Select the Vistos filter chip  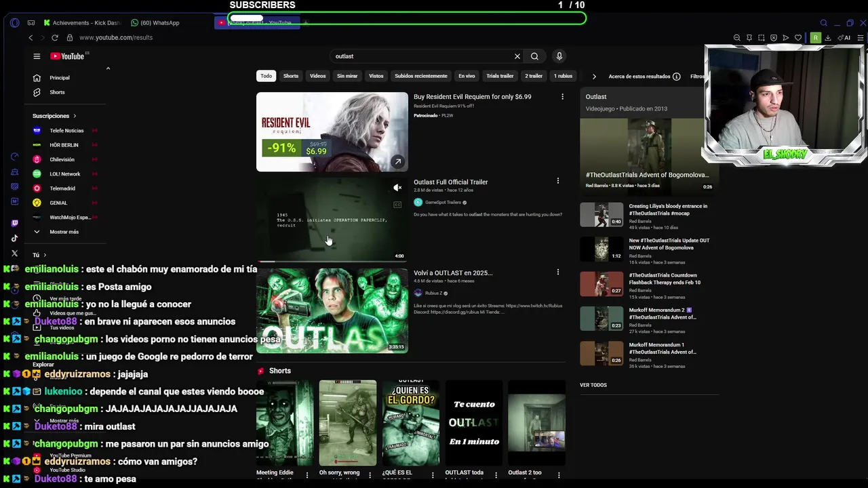point(376,76)
